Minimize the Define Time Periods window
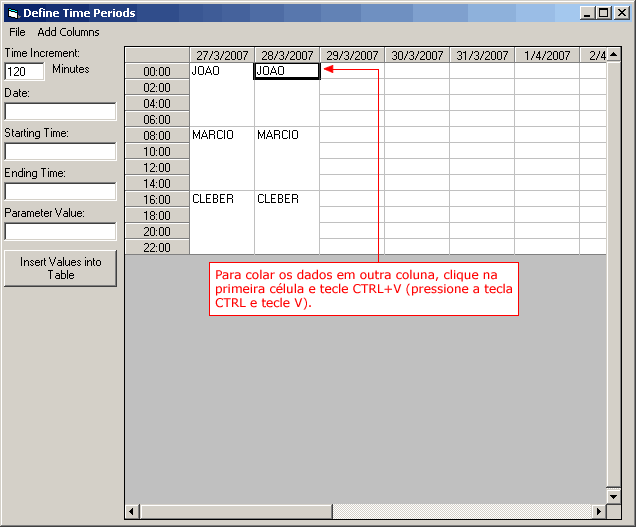The width and height of the screenshot is (636, 527). point(587,13)
